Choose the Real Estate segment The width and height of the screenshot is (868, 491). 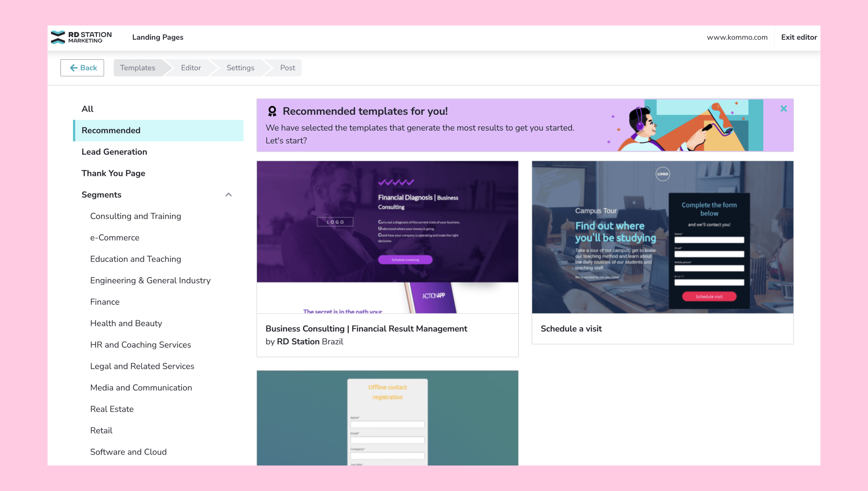tap(112, 409)
